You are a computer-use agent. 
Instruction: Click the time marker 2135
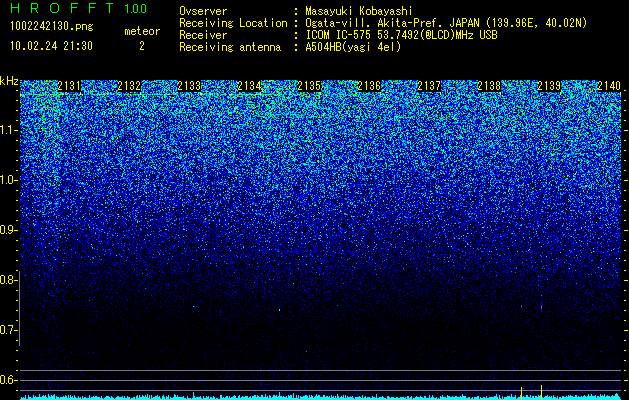coord(309,86)
